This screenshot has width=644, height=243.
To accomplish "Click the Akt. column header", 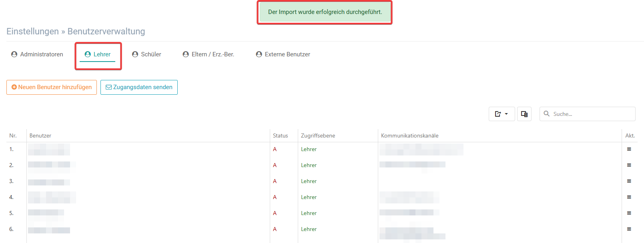I will coord(630,136).
